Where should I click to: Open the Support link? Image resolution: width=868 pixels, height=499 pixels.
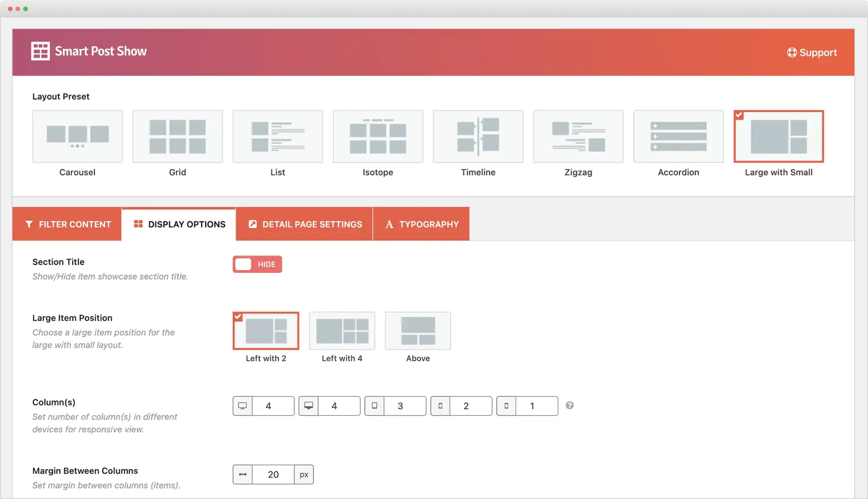pyautogui.click(x=812, y=52)
